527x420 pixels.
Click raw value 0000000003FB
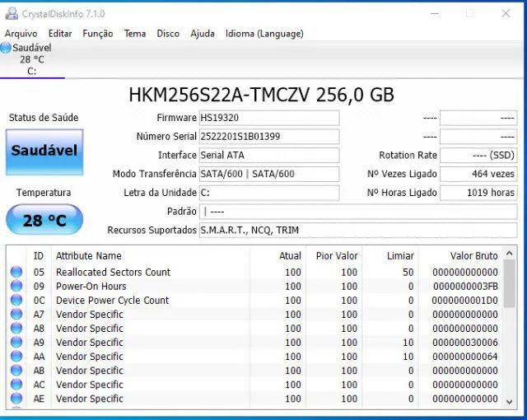pos(465,287)
